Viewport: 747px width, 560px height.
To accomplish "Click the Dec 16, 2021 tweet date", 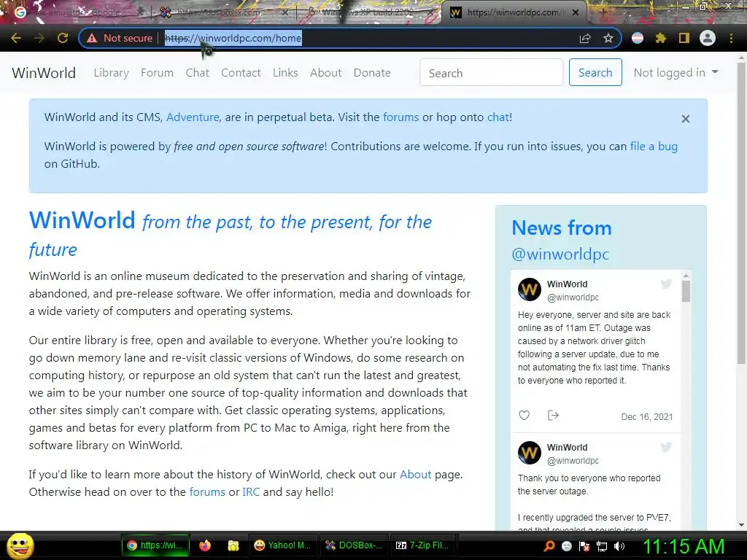I will [646, 417].
